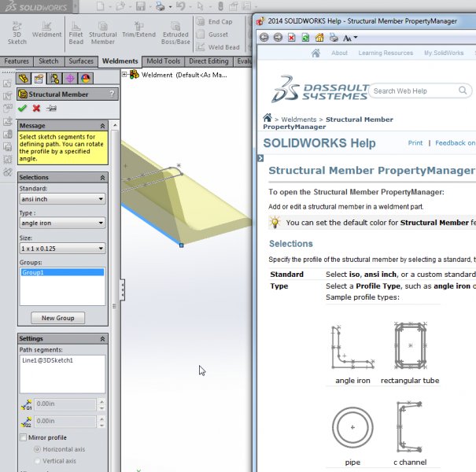Click the New Group button

57,318
